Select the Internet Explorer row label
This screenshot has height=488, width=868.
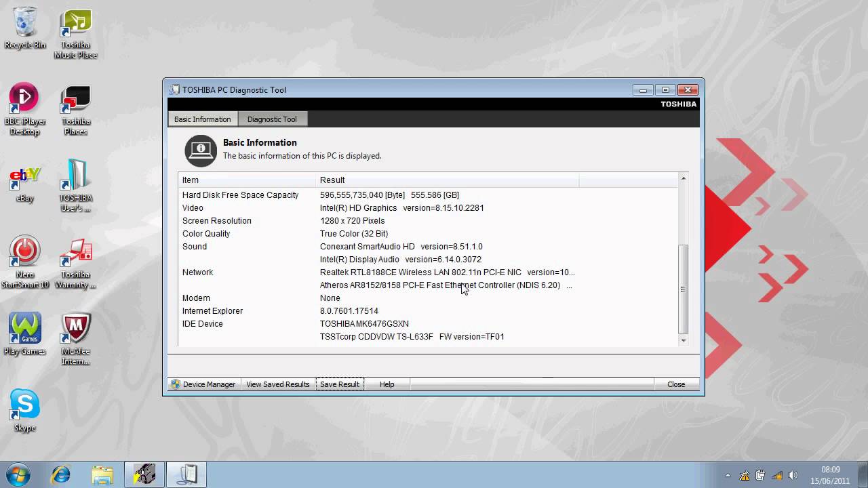pos(212,311)
